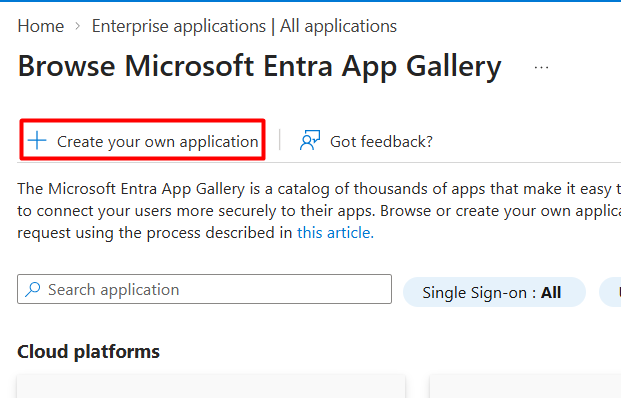Focus the Search application input field

coord(204,289)
